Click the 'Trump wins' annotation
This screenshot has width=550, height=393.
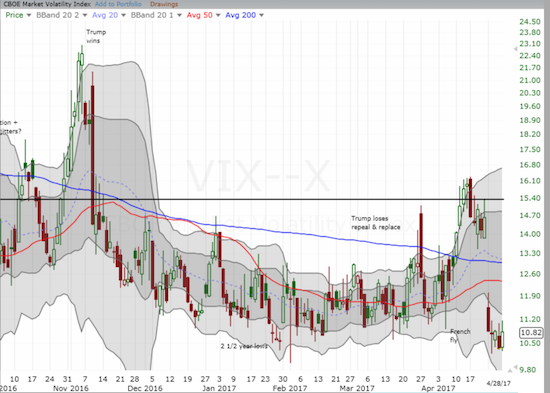pos(96,36)
